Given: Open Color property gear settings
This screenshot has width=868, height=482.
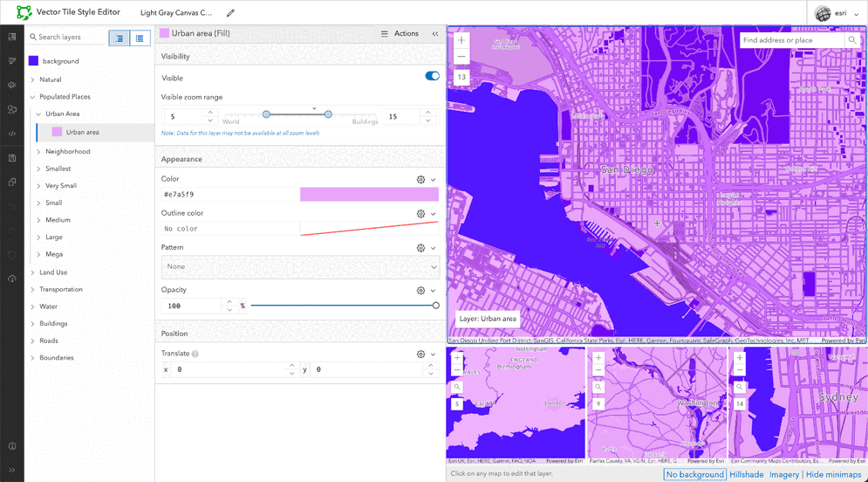Looking at the screenshot, I should coord(420,180).
